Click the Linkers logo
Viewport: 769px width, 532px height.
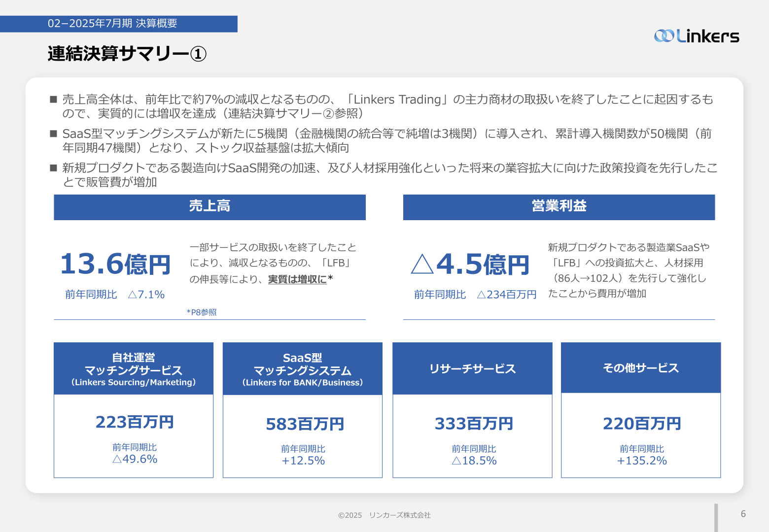tap(697, 35)
